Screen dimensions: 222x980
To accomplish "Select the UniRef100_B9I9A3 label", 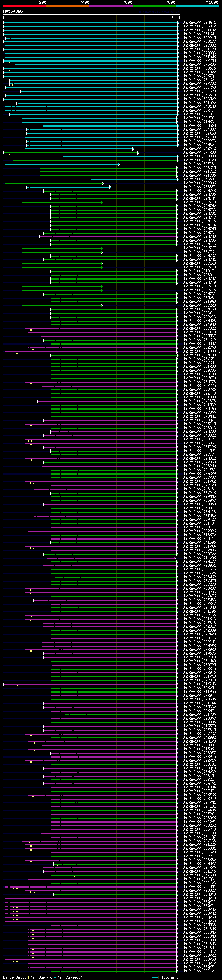I will (199, 302).
